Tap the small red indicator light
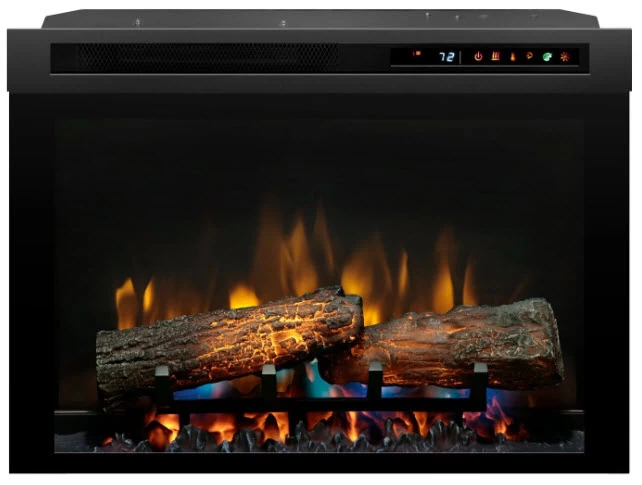Image resolution: width=642 pixels, height=485 pixels. coord(417,53)
